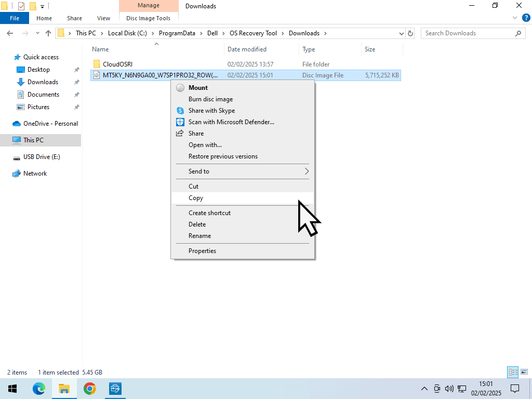Click the Up directory arrow icon

coord(48,33)
